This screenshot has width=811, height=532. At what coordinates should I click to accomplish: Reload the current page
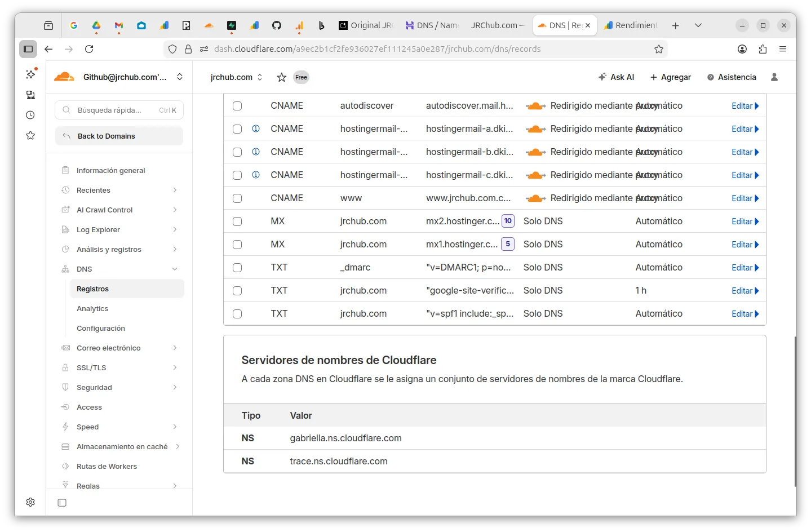[89, 49]
